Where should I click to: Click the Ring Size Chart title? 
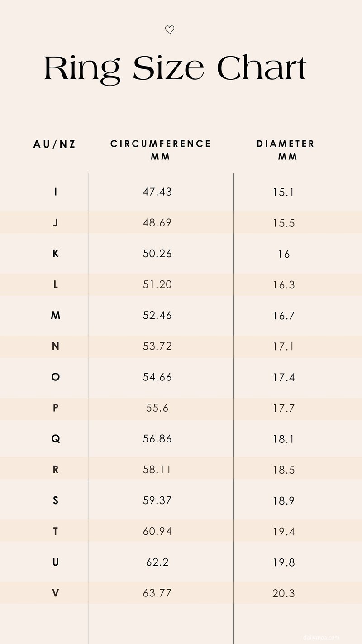pyautogui.click(x=176, y=69)
